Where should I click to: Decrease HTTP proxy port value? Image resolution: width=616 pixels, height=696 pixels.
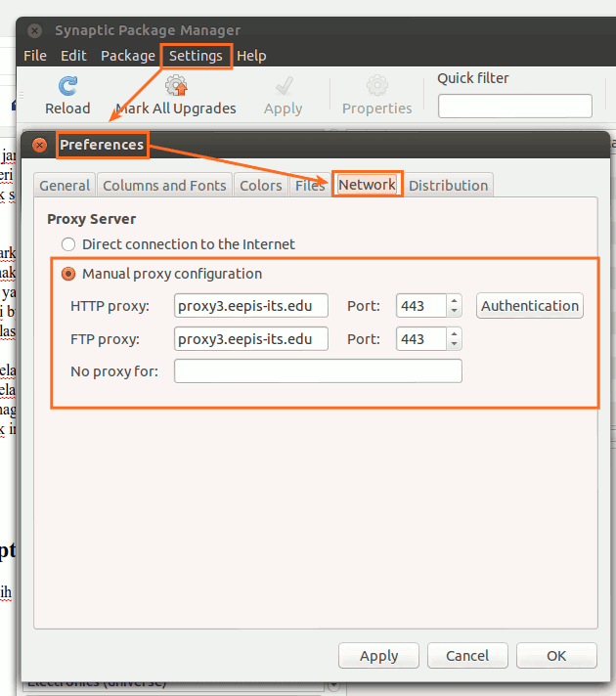pos(454,311)
